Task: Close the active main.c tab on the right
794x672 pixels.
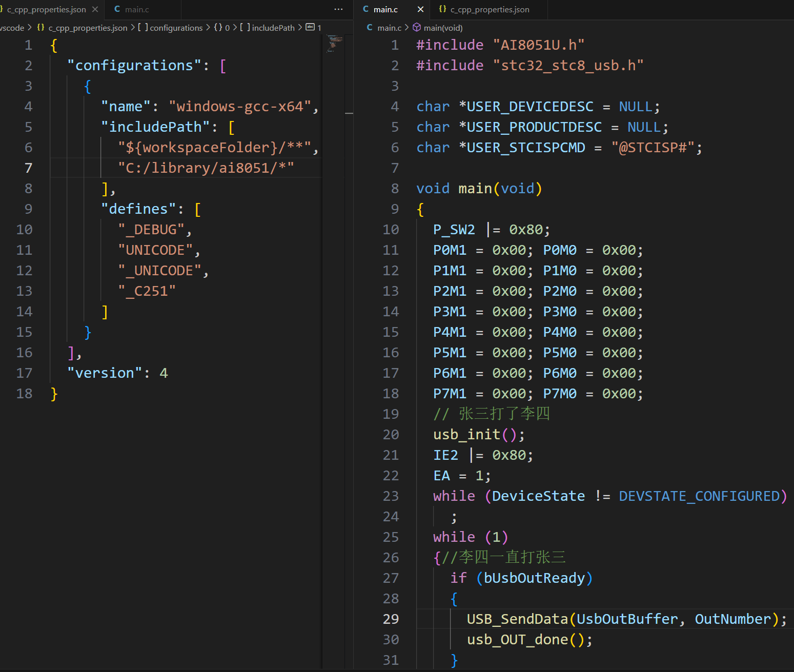Action: click(420, 9)
